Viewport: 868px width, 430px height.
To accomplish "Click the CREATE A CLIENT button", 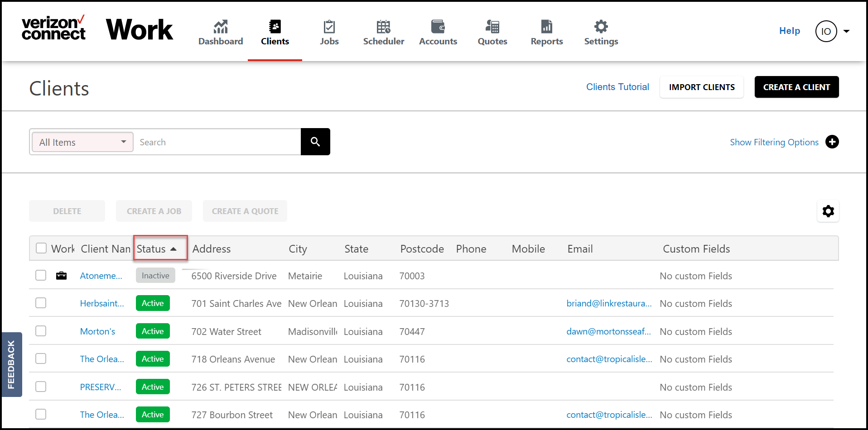I will click(796, 87).
